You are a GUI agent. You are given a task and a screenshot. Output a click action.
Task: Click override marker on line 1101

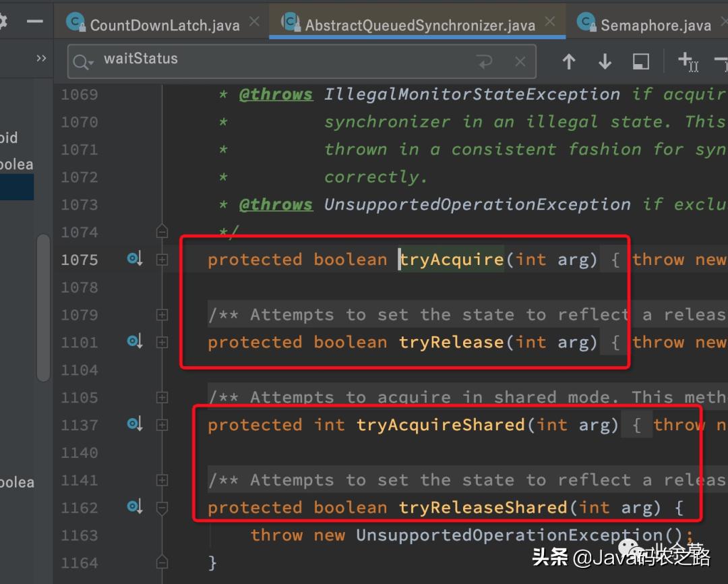pyautogui.click(x=135, y=341)
